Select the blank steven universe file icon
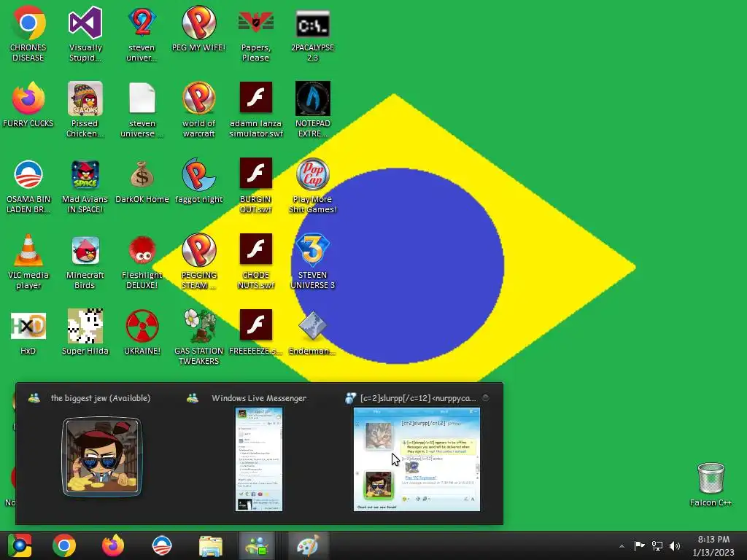This screenshot has width=747, height=560. point(142,109)
